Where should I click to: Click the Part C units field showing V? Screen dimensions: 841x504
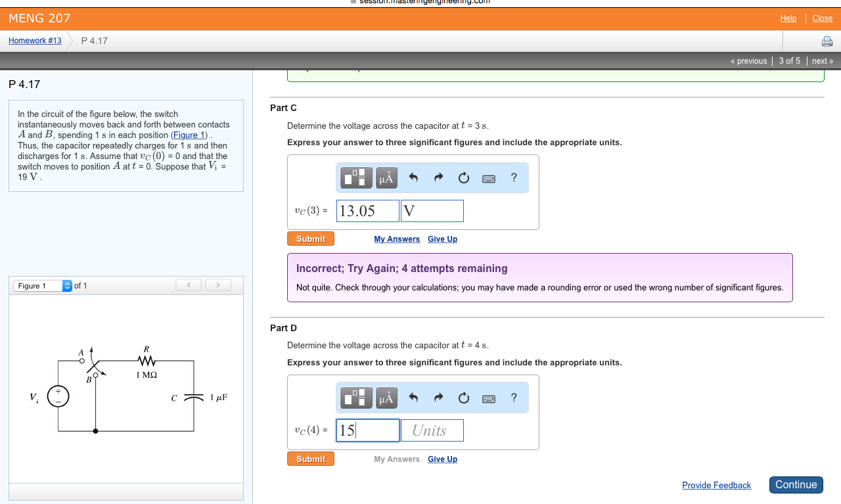coord(432,211)
